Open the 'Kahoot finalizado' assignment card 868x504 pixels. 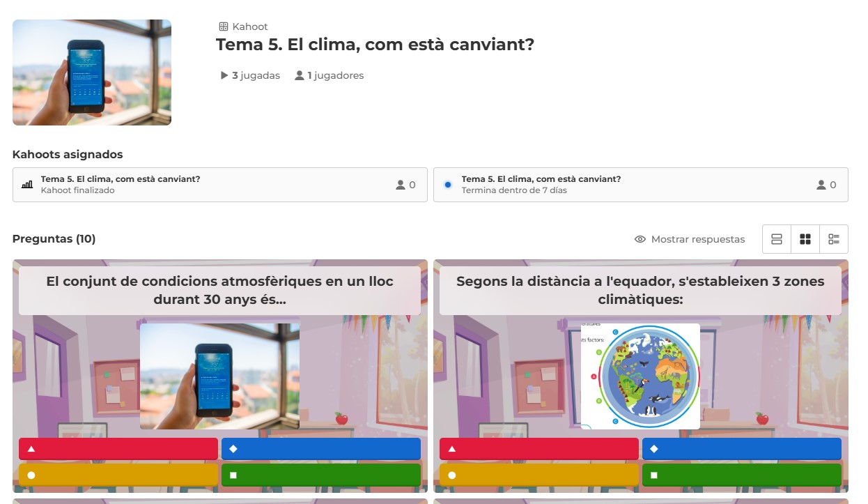tap(219, 184)
